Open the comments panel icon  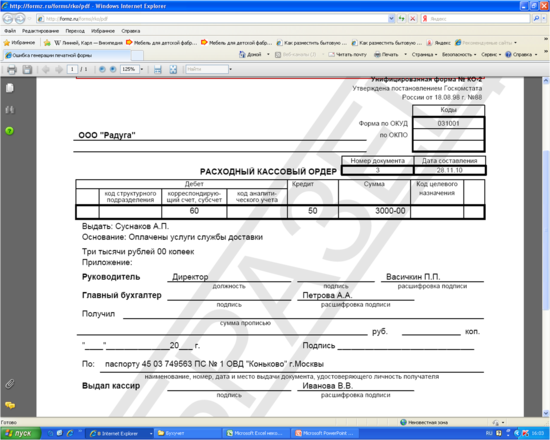click(10, 405)
